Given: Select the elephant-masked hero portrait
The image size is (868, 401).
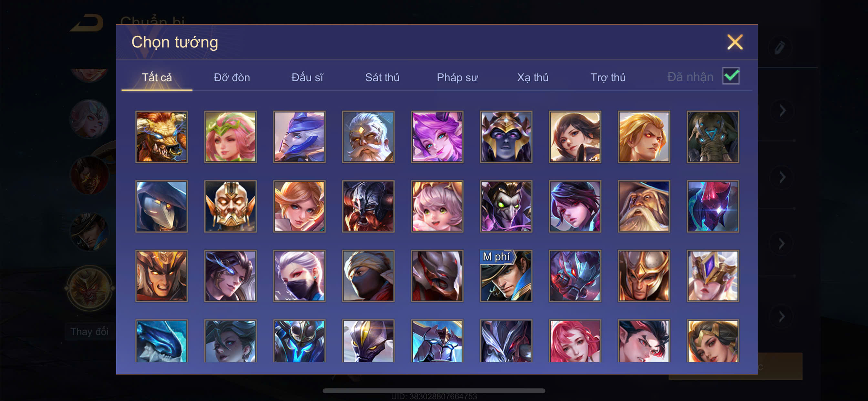Looking at the screenshot, I should click(713, 137).
